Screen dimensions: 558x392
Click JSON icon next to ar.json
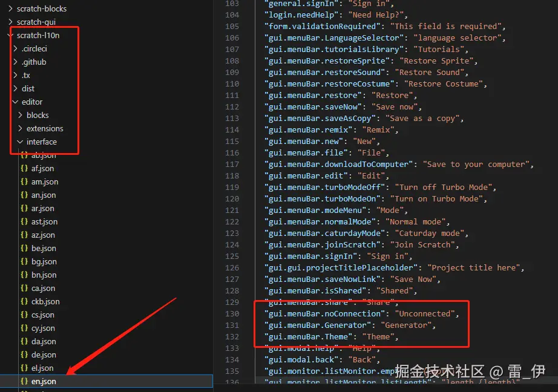(24, 208)
